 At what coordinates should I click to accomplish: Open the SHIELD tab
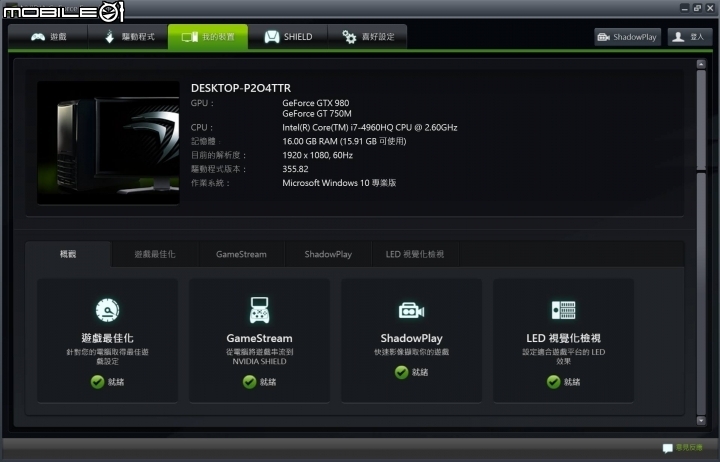[288, 37]
